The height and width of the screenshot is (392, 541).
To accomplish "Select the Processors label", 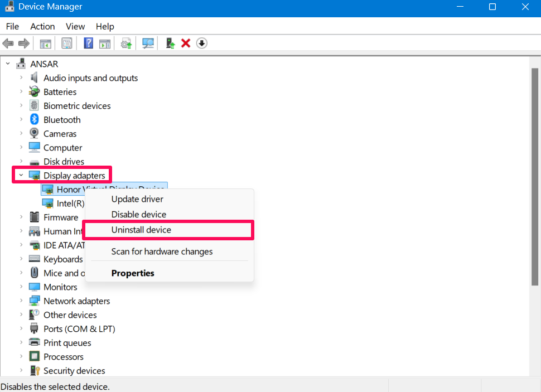I will [64, 356].
